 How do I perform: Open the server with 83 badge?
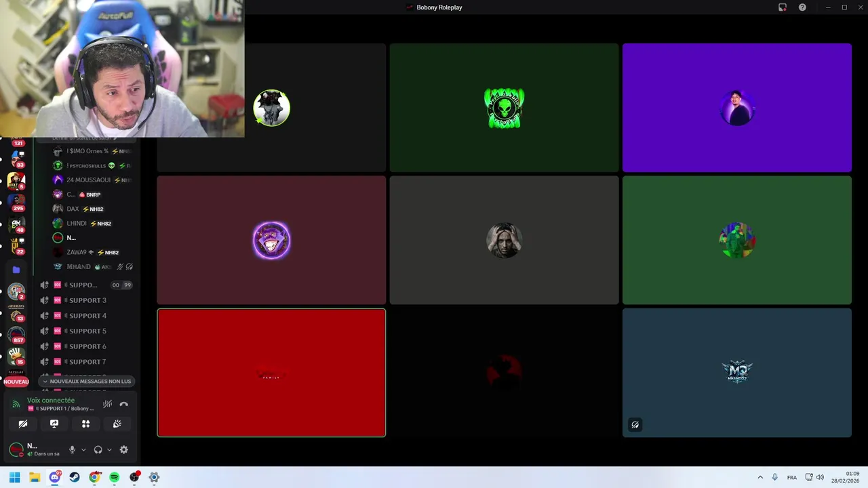click(16, 159)
